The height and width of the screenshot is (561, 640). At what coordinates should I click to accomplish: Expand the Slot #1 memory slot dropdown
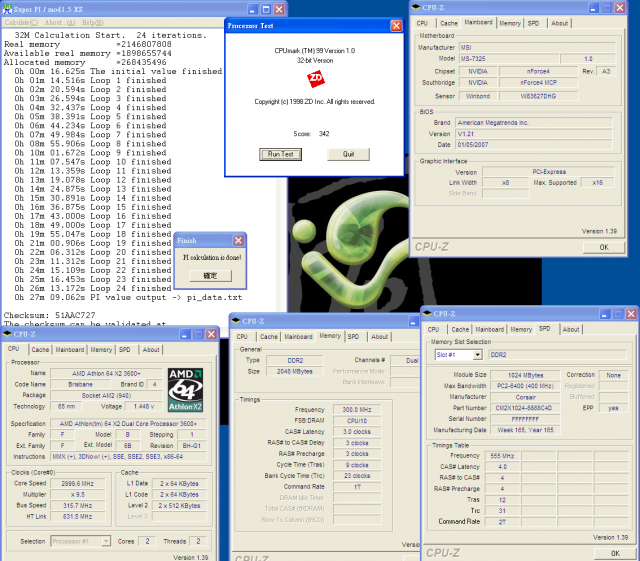[478, 355]
